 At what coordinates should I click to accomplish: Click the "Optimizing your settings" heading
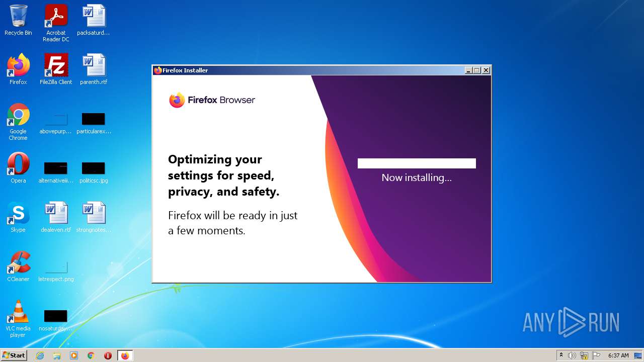point(223,175)
